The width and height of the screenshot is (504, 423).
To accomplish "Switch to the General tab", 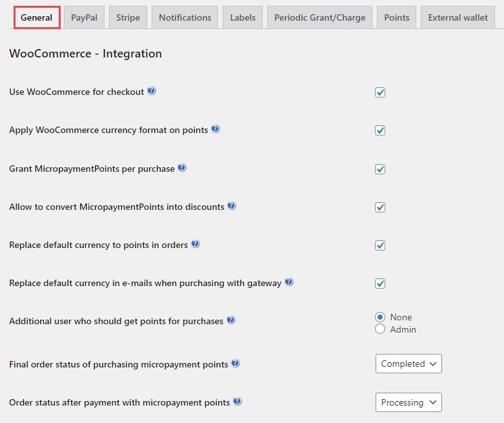I will coord(37,17).
